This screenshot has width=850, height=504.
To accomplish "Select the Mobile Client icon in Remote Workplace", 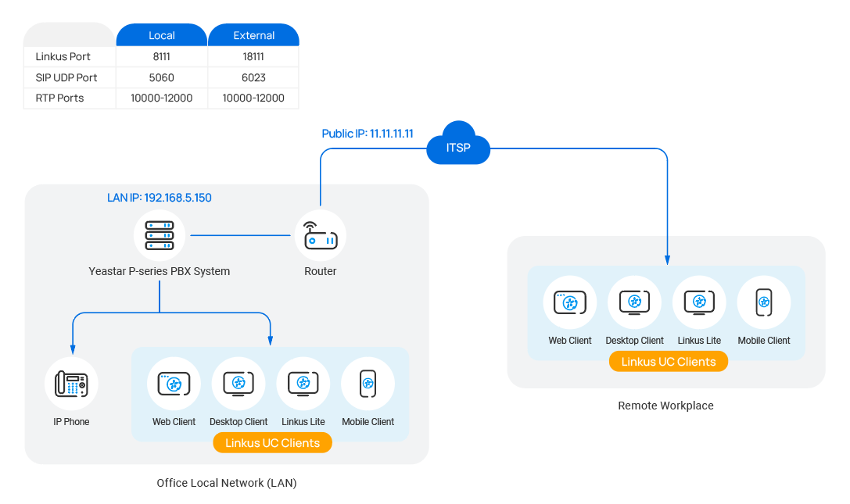I will pyautogui.click(x=764, y=302).
